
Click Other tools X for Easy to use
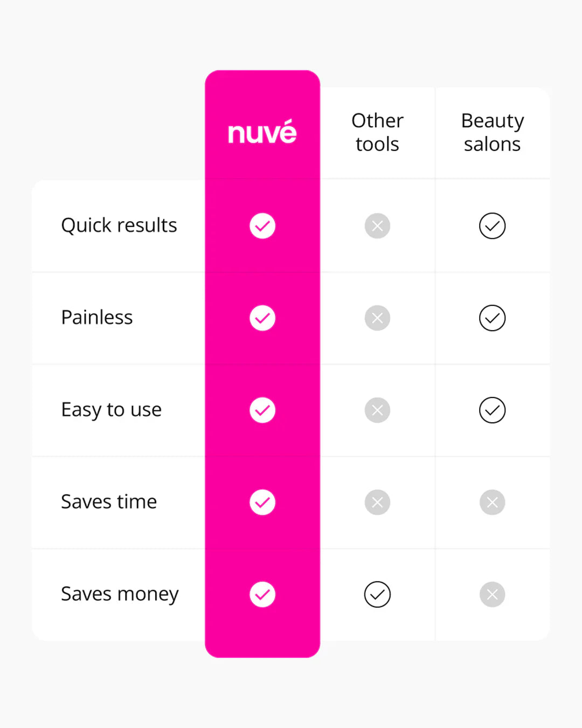pyautogui.click(x=377, y=410)
